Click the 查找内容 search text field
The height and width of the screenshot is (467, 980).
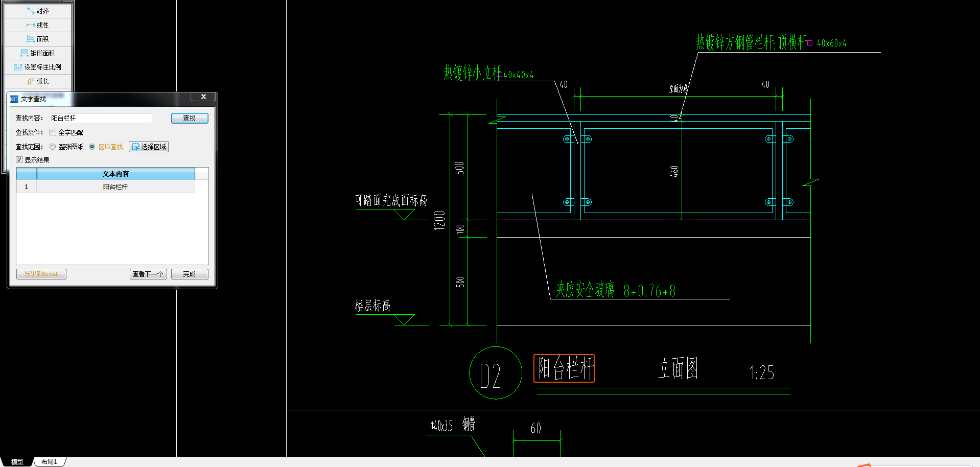tap(101, 118)
